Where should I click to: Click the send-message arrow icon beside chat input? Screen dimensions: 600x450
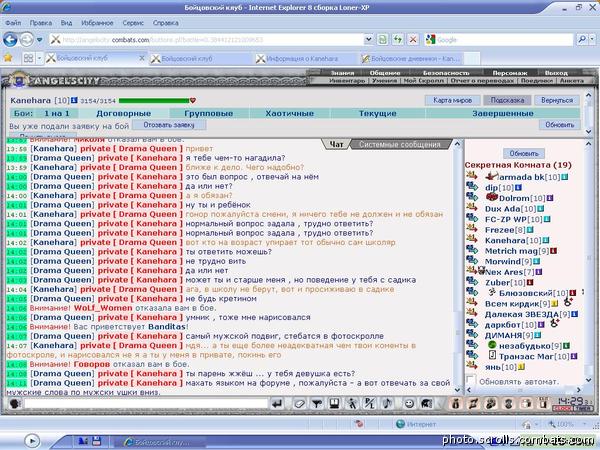277,404
